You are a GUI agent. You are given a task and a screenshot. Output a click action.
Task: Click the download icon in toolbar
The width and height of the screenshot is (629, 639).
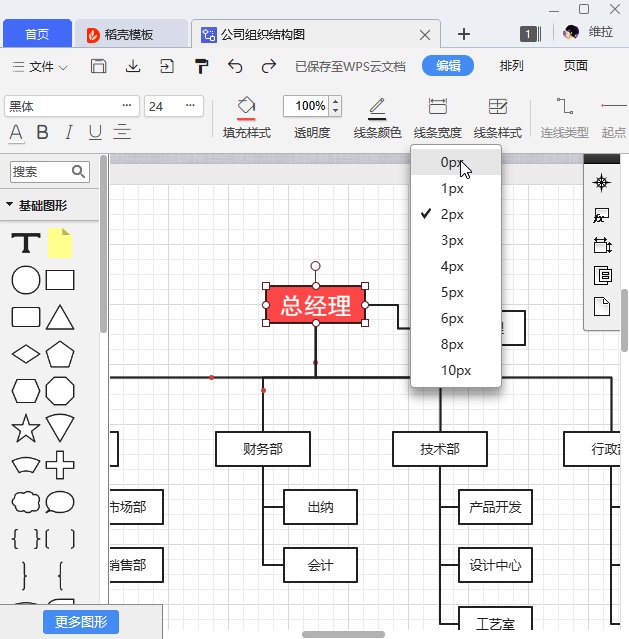(133, 66)
